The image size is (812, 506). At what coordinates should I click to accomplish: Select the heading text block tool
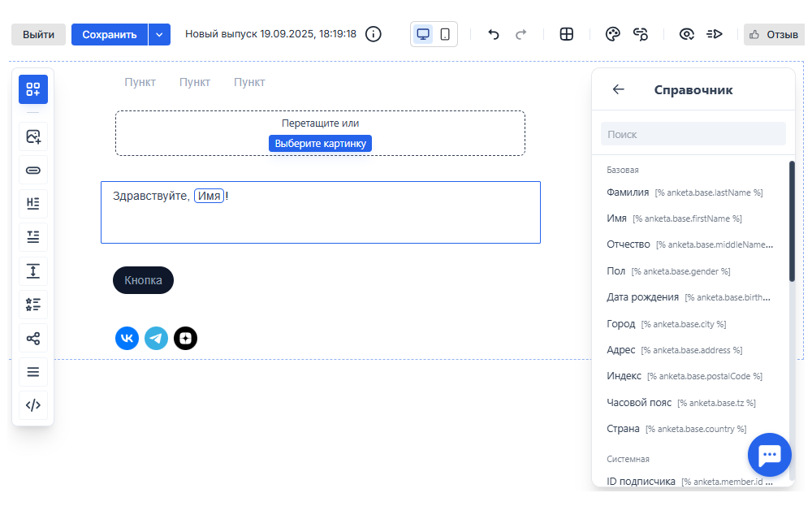coord(33,203)
